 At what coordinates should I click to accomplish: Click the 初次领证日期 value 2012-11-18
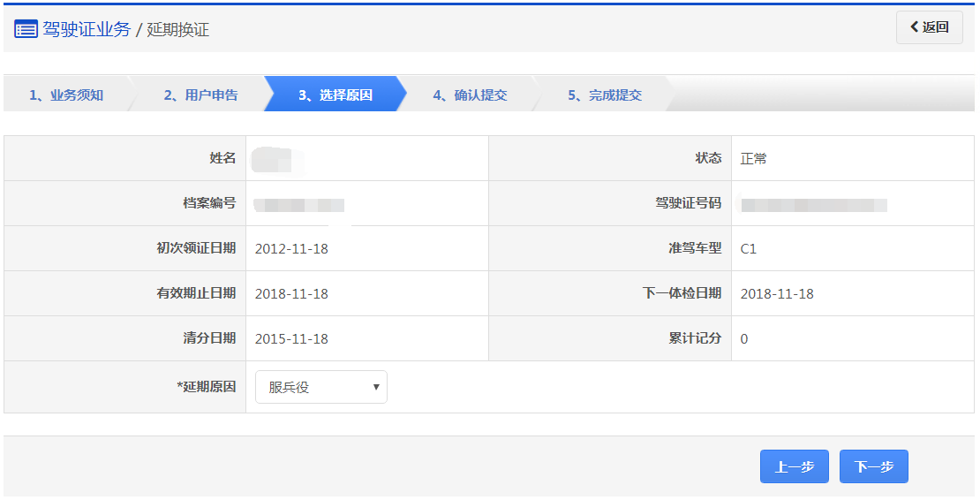point(291,249)
